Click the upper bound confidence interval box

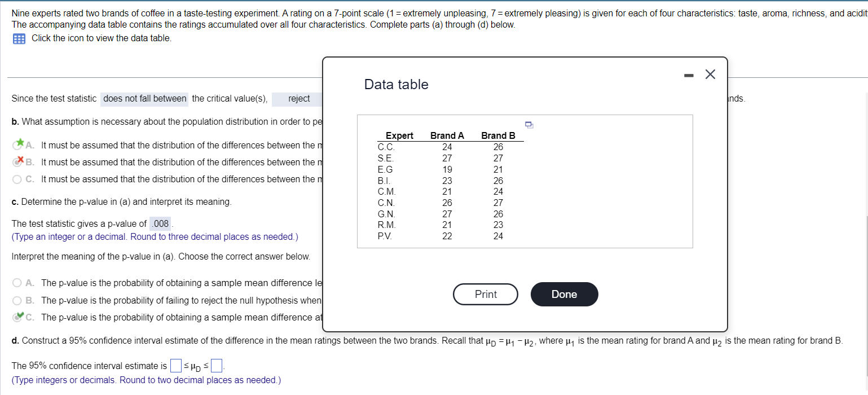point(216,365)
